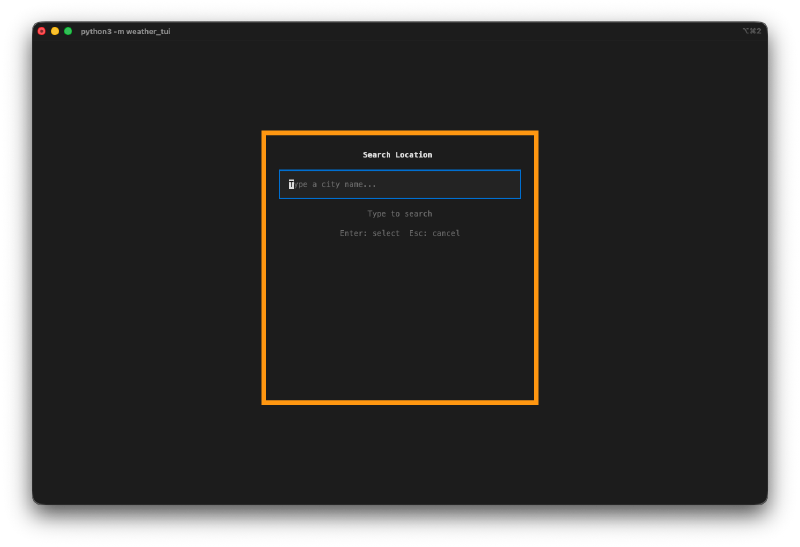Click the ⌥⌘2 shortcut indicator in title bar

[751, 31]
